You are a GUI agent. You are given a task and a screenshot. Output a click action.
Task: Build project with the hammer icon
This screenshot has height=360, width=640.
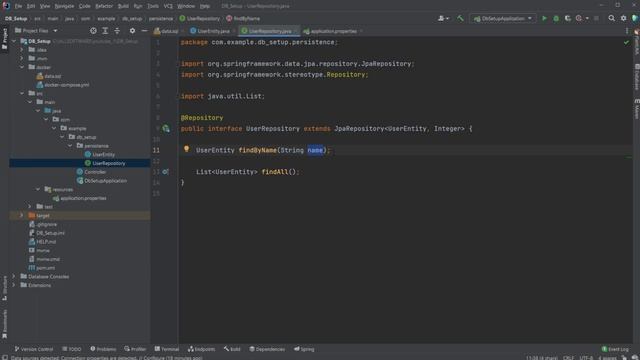460,18
